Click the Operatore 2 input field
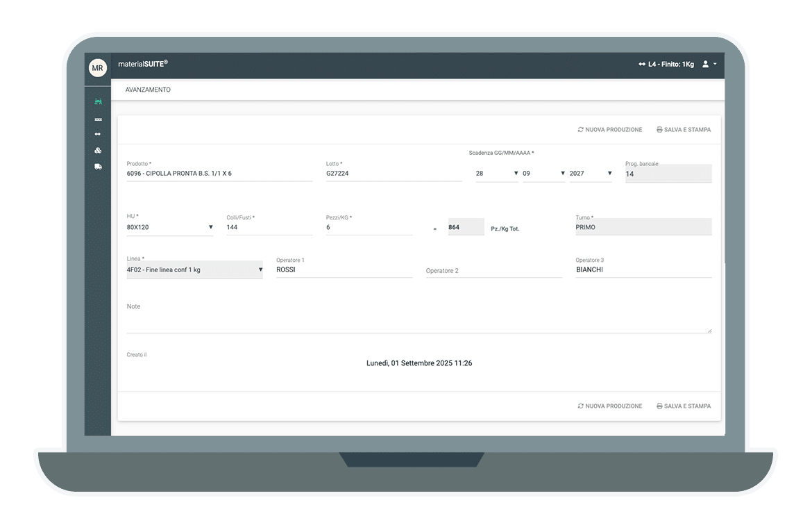 493,270
